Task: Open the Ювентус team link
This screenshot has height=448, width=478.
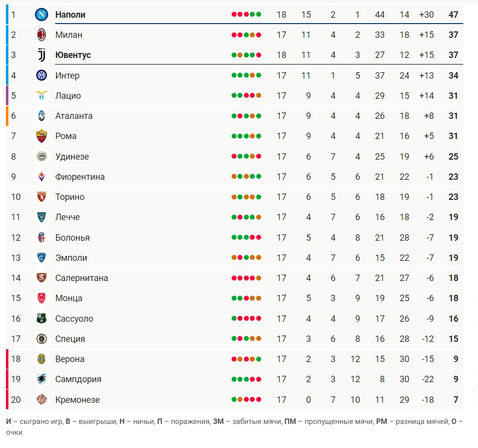Action: [73, 55]
